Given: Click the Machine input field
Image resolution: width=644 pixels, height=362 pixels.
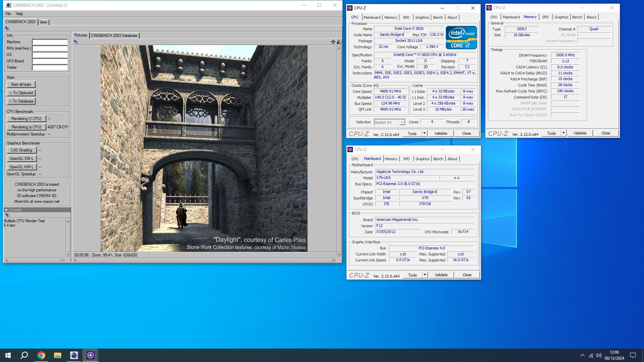Looking at the screenshot, I should pos(50,42).
